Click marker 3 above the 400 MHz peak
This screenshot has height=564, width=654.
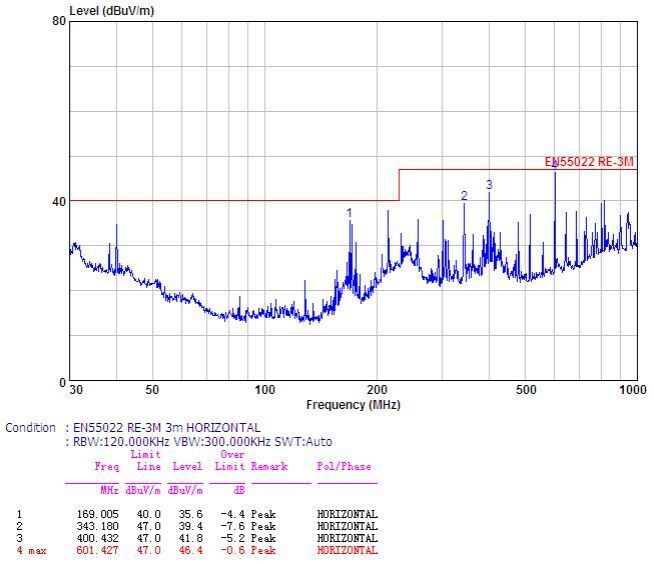pos(489,185)
